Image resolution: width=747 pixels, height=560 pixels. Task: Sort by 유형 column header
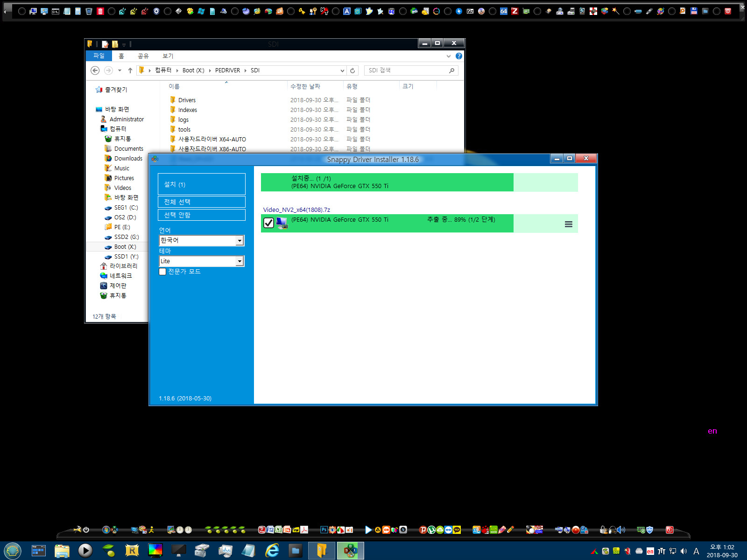(x=352, y=86)
